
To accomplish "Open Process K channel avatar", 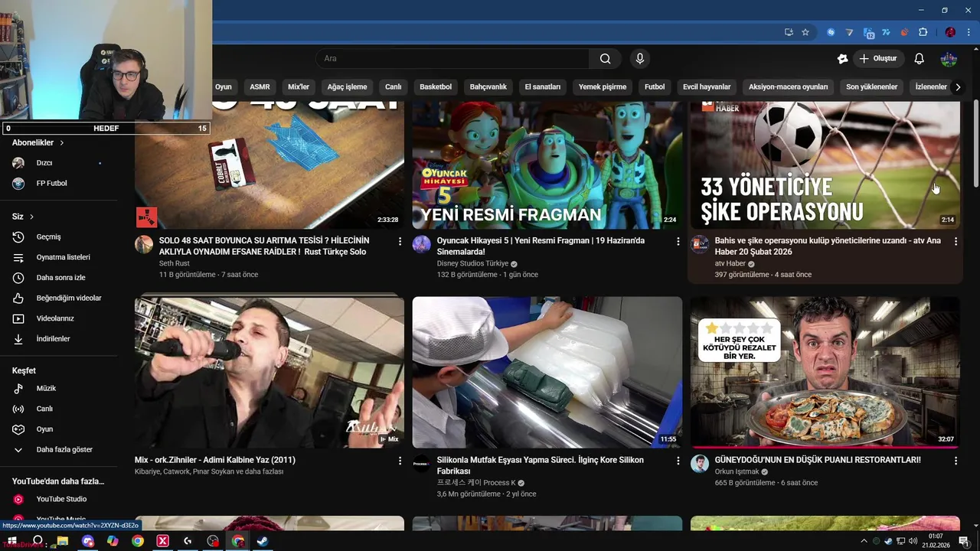I will tap(422, 464).
